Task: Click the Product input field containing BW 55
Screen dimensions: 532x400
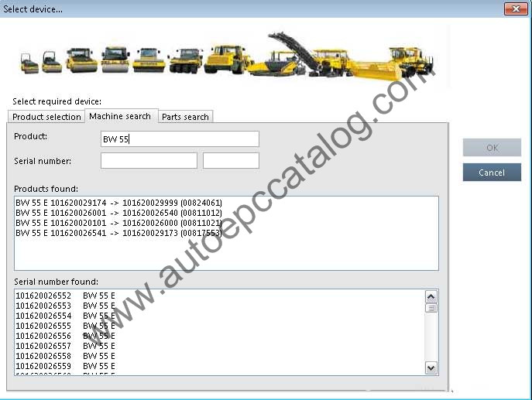Action: click(180, 139)
